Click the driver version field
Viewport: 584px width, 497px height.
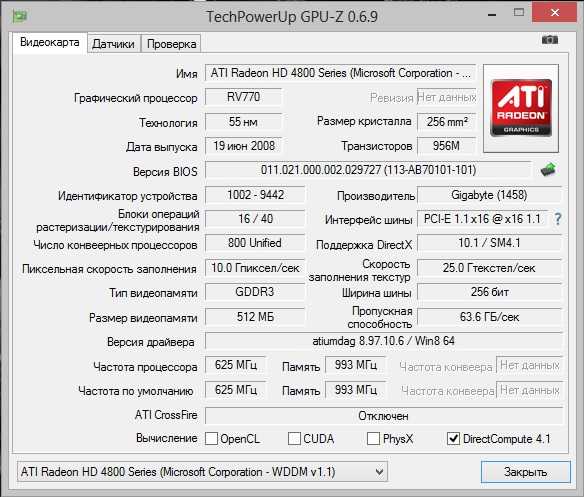(384, 341)
